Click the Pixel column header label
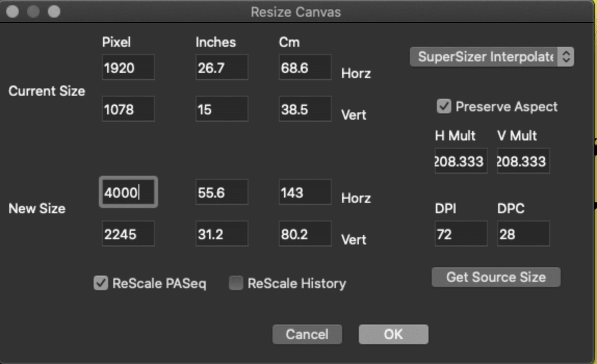The width and height of the screenshot is (597, 364). (116, 42)
